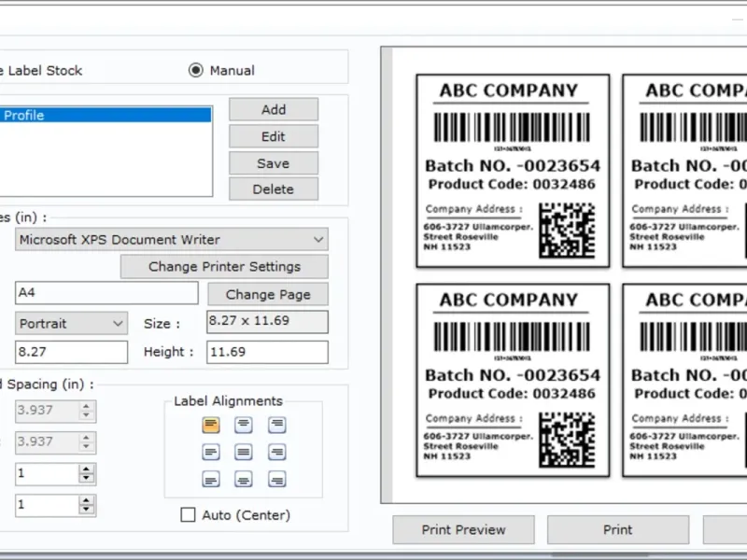Decrease the third spinner value of 1
The image size is (747, 560).
86,479
